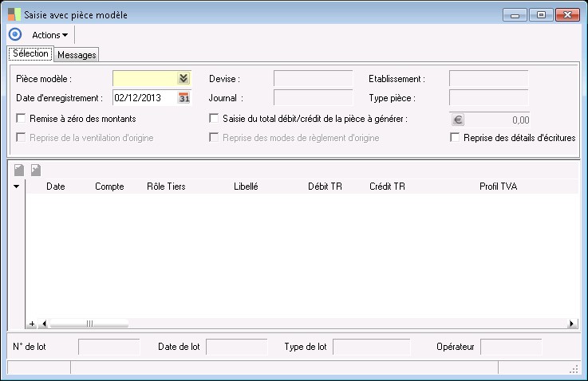Screen dimensions: 588x381
Task: Click the first grey document icon above grid
Action: [x=19, y=170]
